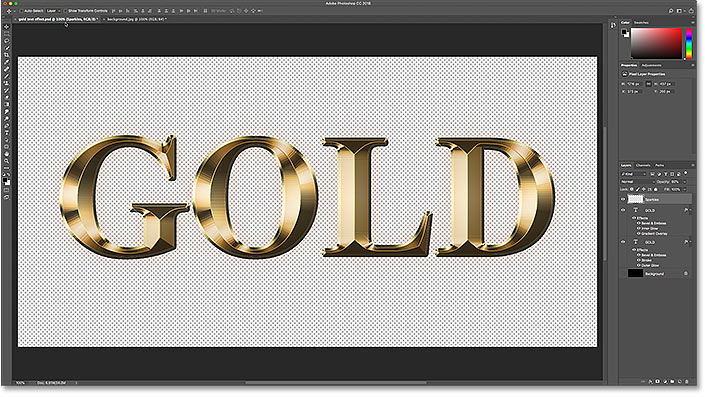705x397 pixels.
Task: Select the Lasso tool
Action: click(6, 41)
